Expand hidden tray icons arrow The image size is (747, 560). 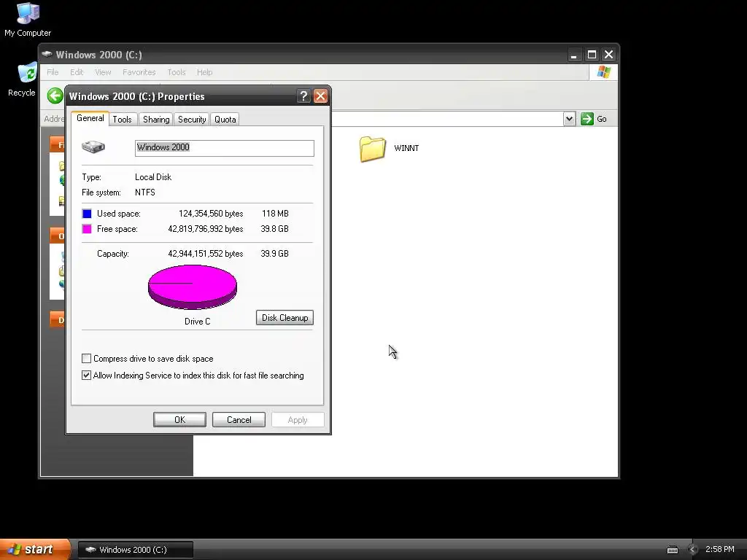tap(693, 550)
